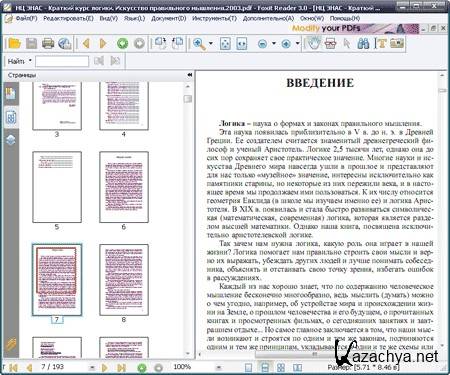This screenshot has height=375, width=450.
Task: Select the snapshot tool
Action: 330,43
